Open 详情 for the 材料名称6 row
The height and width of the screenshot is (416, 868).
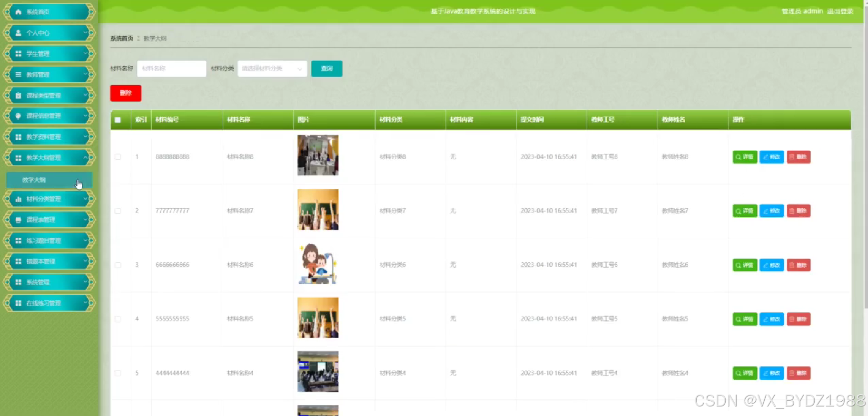pyautogui.click(x=745, y=265)
